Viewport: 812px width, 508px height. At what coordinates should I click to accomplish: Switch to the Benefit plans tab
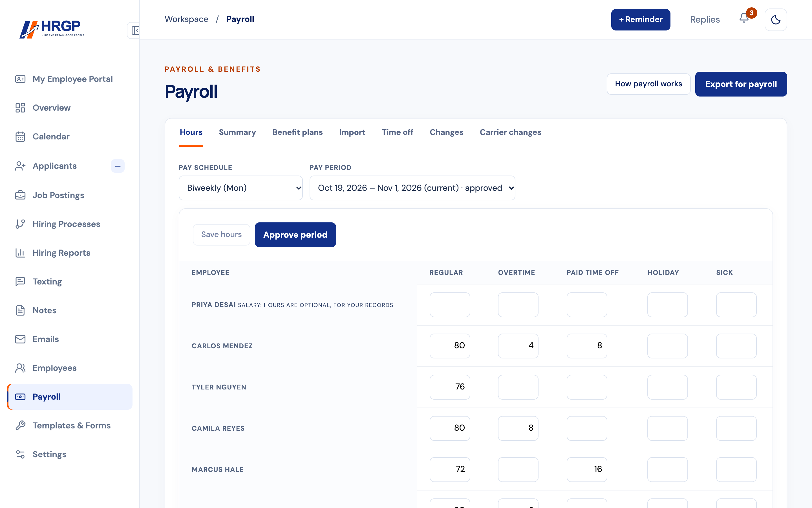click(x=297, y=132)
